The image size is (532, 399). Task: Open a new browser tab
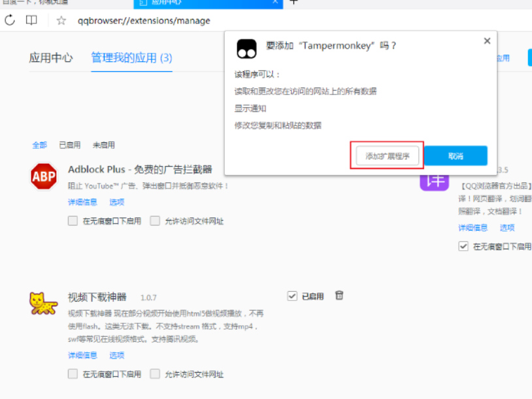click(294, 2)
